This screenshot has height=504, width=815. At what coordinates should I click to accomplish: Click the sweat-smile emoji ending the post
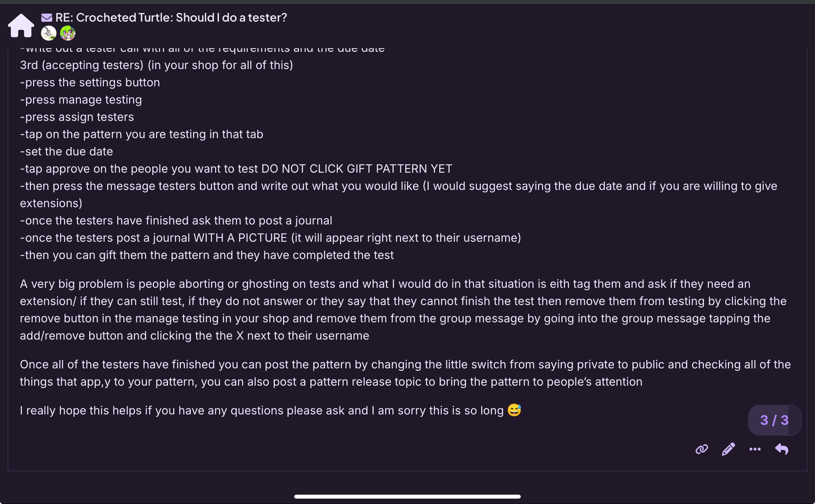pyautogui.click(x=514, y=410)
